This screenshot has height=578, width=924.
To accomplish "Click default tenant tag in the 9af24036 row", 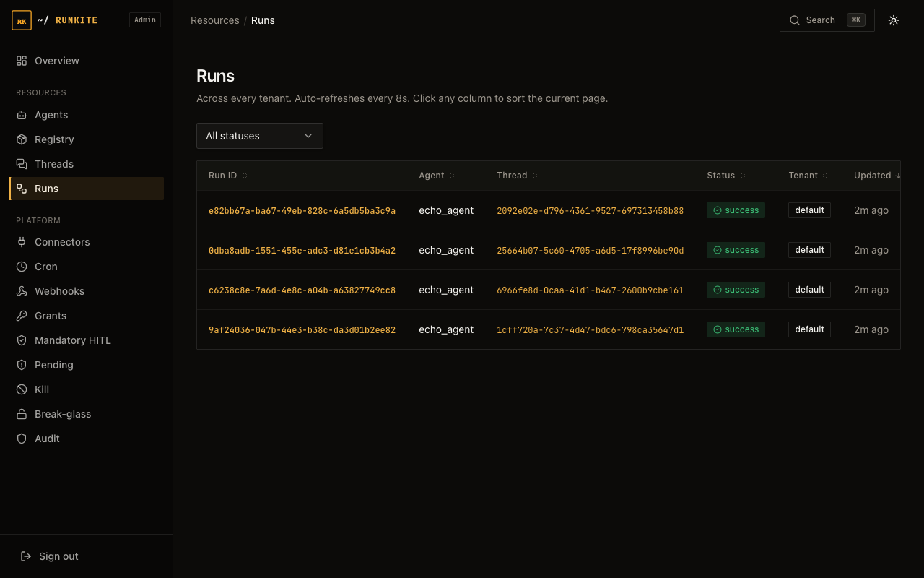I will pos(809,329).
